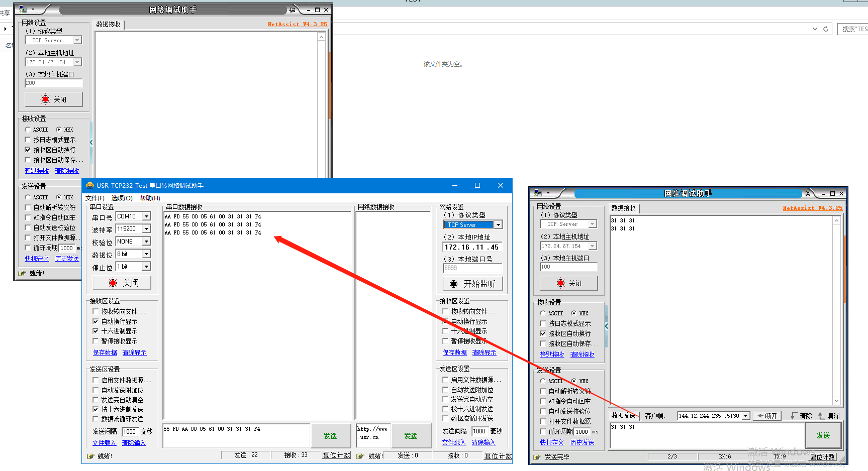The width and height of the screenshot is (868, 471).
Task: Click the 发送 button in port 100 NetAssist
Action: 823,435
